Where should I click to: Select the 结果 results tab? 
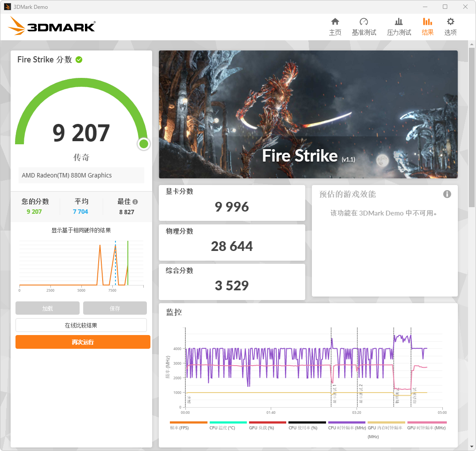[x=427, y=27]
